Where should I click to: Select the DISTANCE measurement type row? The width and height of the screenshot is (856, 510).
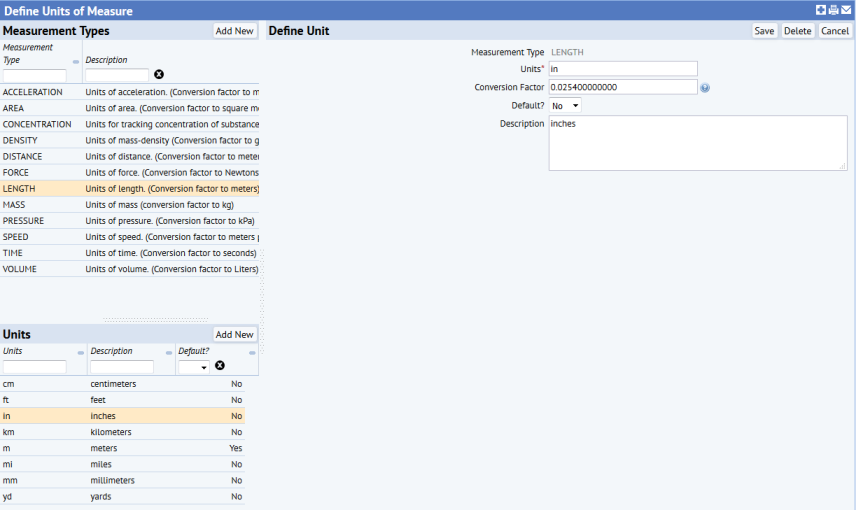click(x=129, y=156)
